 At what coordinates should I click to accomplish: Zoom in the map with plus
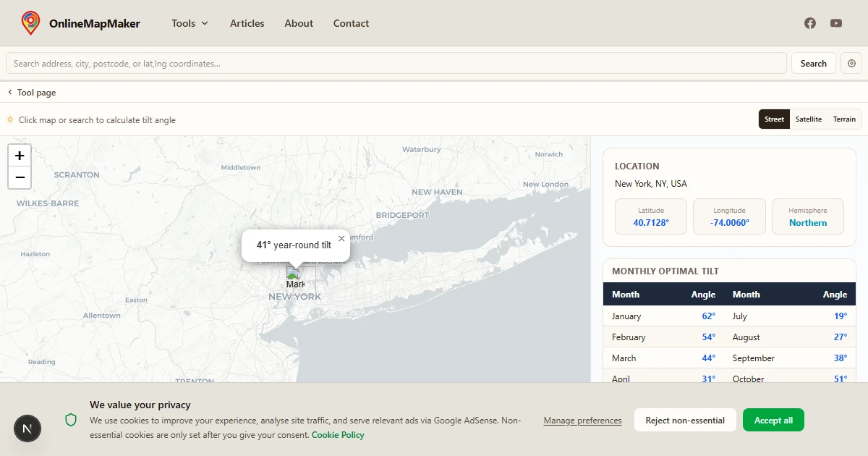click(x=20, y=156)
